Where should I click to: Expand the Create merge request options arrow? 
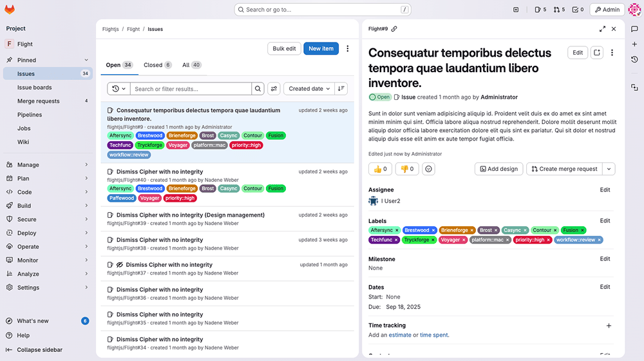[x=609, y=169]
